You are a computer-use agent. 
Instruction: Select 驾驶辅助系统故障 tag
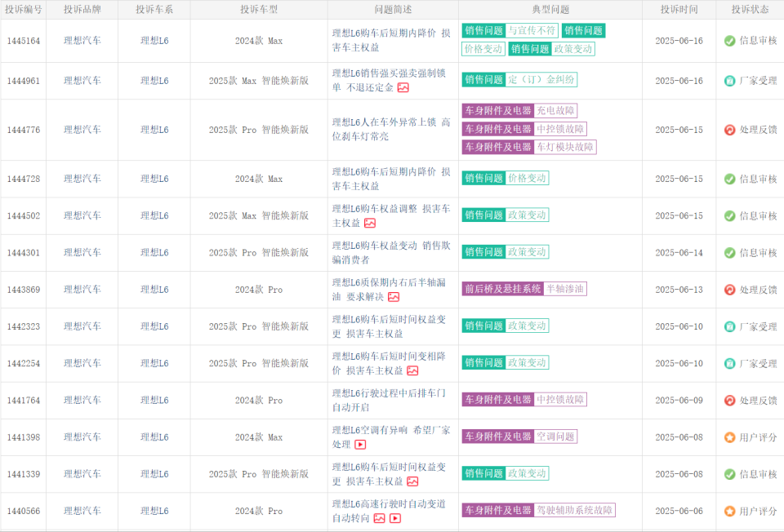click(x=574, y=510)
